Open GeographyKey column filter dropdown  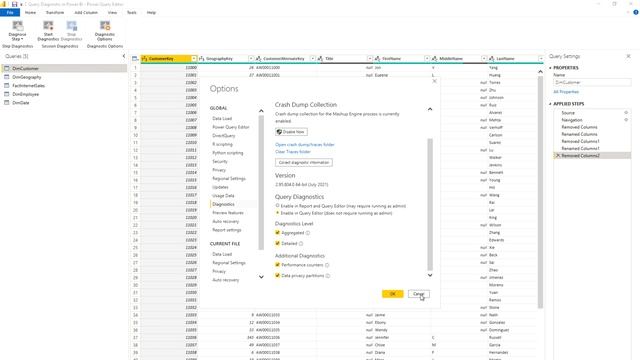[x=251, y=59]
